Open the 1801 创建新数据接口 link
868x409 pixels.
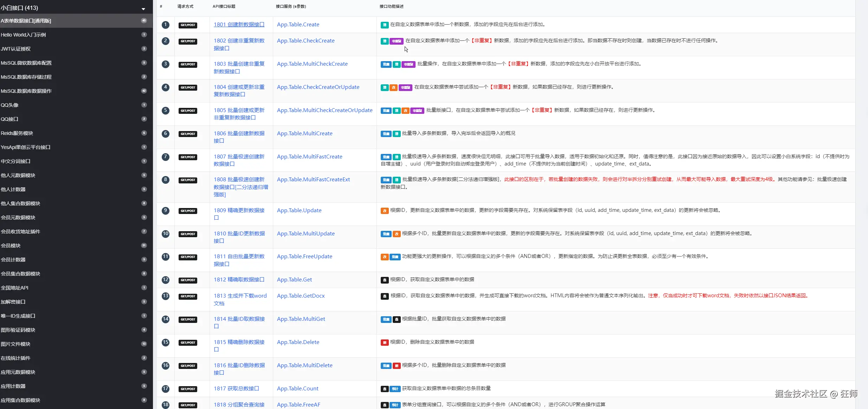(x=239, y=25)
